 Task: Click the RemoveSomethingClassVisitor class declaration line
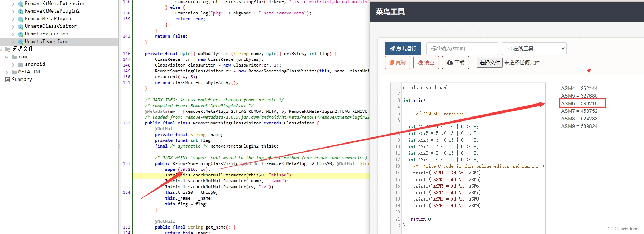click(232, 123)
